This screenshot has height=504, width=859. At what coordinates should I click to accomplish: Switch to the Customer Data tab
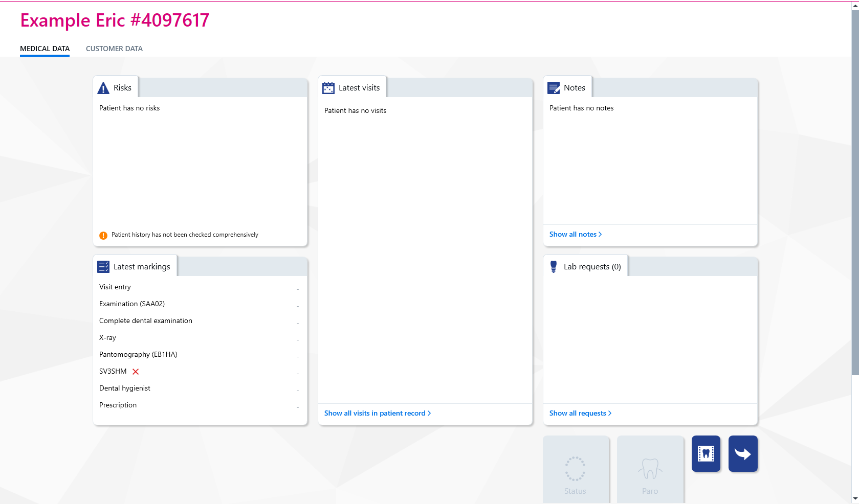[x=114, y=49]
